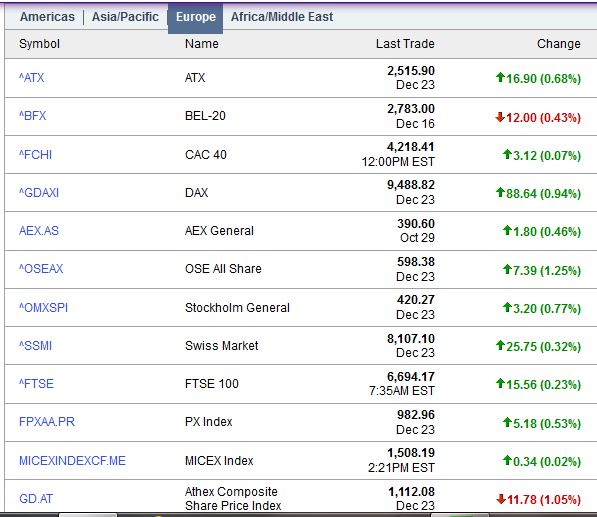Open the Asia/Pacific tab
The width and height of the screenshot is (597, 517).
tap(125, 17)
